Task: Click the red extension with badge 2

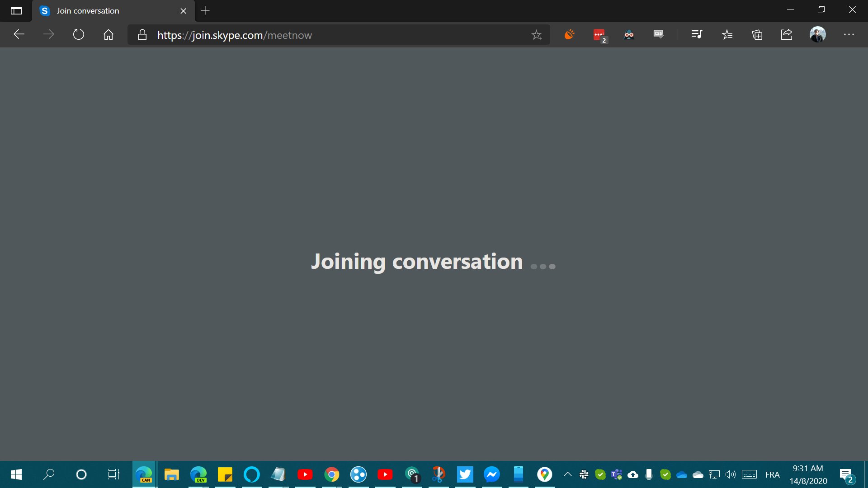Action: (599, 35)
